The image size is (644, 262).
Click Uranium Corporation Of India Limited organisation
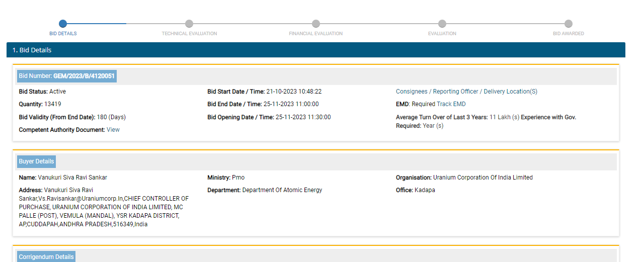(464, 178)
